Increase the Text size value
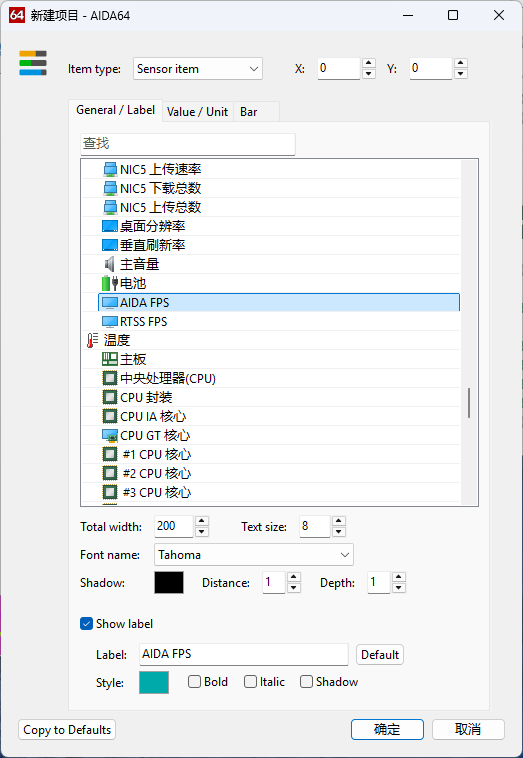The width and height of the screenshot is (523, 758). click(x=339, y=521)
